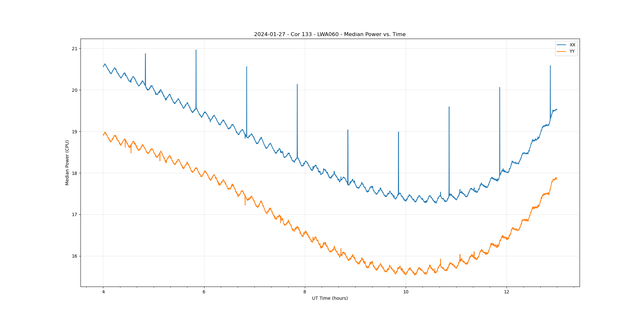The height and width of the screenshot is (322, 644).
Task: Click the 'UT Time (hours)' x-axis label
Action: pyautogui.click(x=330, y=298)
